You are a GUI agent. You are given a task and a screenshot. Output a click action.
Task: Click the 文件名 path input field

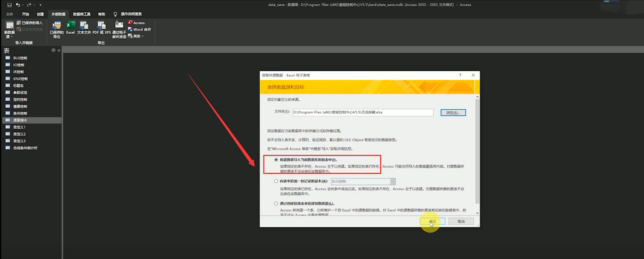363,112
